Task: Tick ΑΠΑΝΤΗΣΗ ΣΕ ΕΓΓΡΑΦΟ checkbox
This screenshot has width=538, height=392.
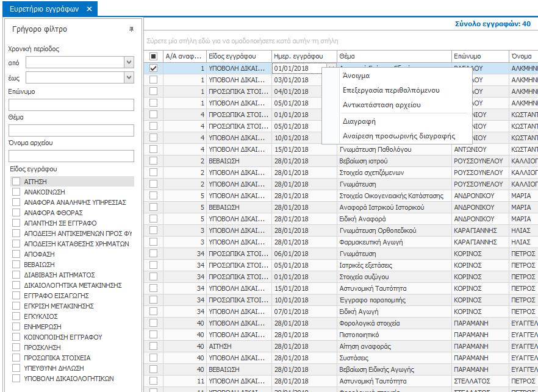Action: [x=16, y=223]
